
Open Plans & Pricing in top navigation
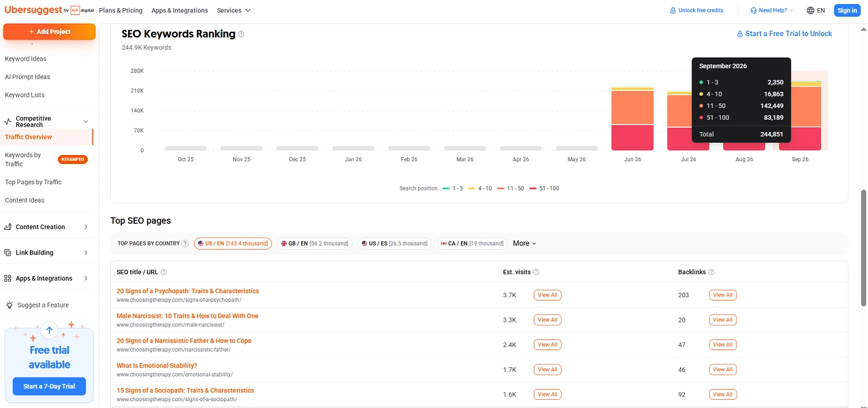[x=120, y=10]
